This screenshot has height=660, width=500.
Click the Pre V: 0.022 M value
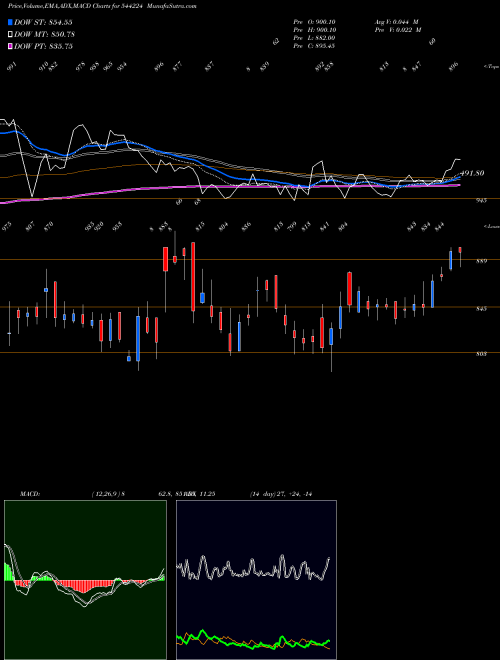[x=398, y=30]
